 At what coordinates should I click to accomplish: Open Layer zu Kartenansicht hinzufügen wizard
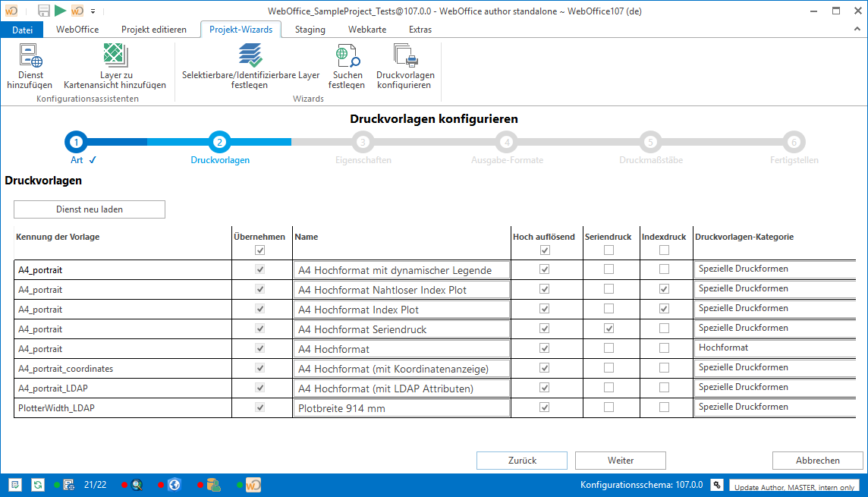tap(115, 56)
